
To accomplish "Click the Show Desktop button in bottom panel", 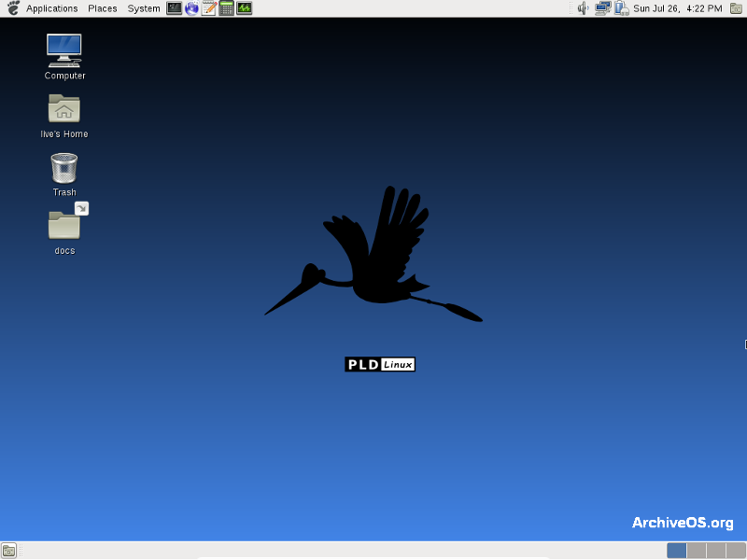I will click(9, 551).
